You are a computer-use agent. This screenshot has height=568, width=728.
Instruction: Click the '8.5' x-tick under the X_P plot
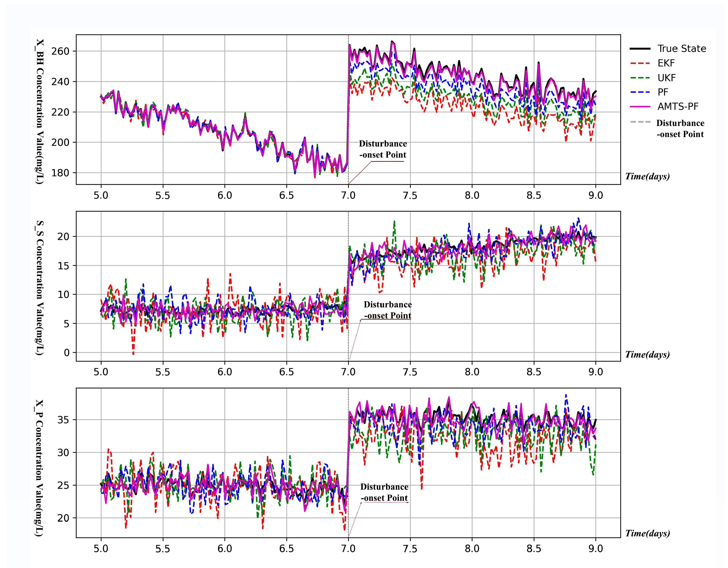tap(534, 549)
